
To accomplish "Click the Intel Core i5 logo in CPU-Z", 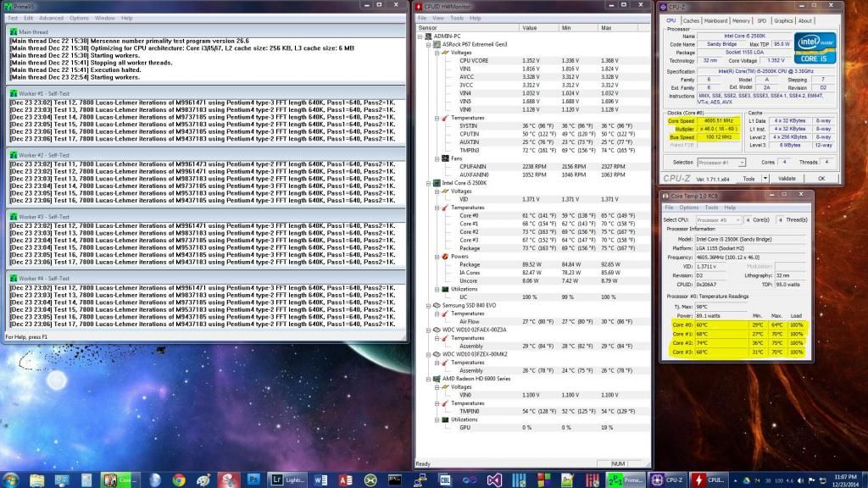I will point(815,48).
